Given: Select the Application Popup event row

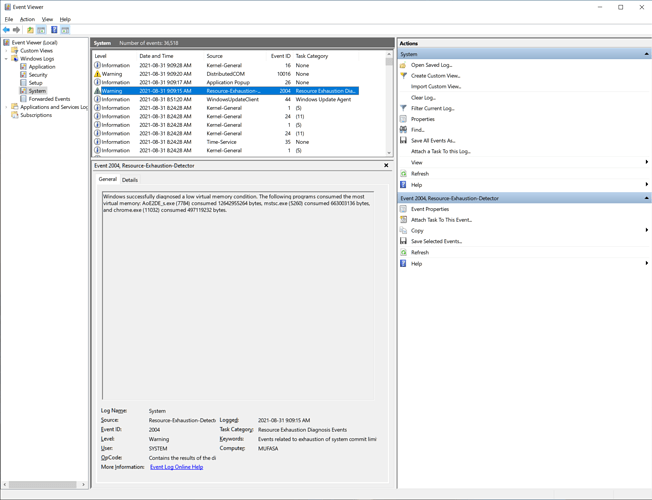Looking at the screenshot, I should (226, 82).
